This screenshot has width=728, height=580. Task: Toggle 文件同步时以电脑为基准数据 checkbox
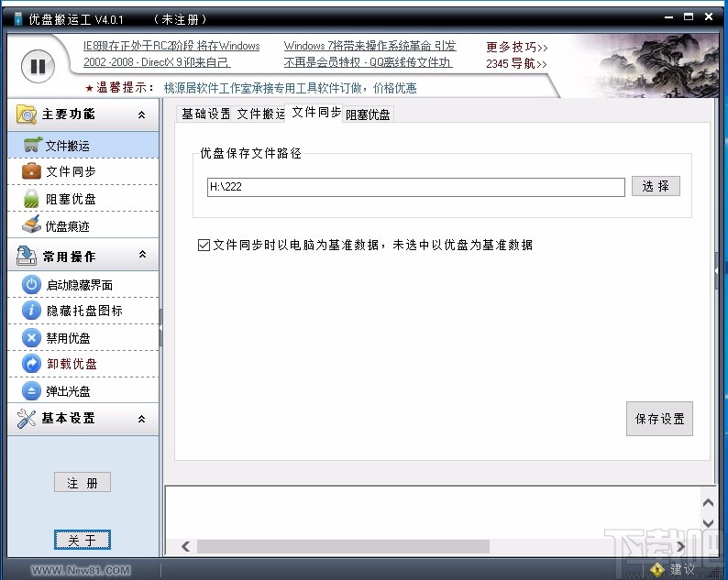(x=204, y=245)
